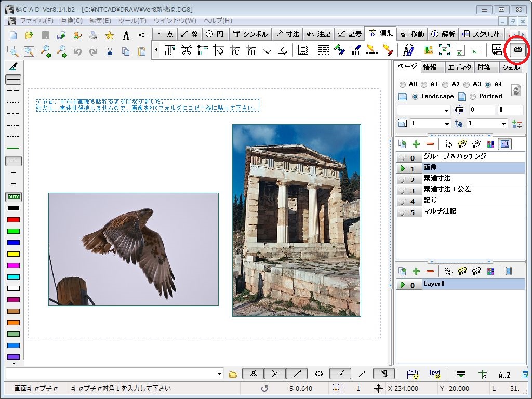Viewport: 532px width, 399px height.
Task: Click the A..Z sort icon at bottom
Action: pyautogui.click(x=504, y=375)
